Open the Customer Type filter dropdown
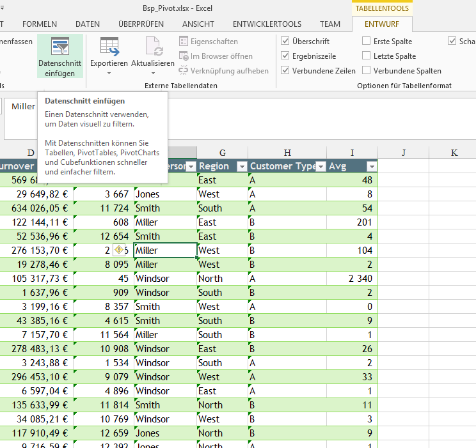The height and width of the screenshot is (448, 476). click(320, 167)
